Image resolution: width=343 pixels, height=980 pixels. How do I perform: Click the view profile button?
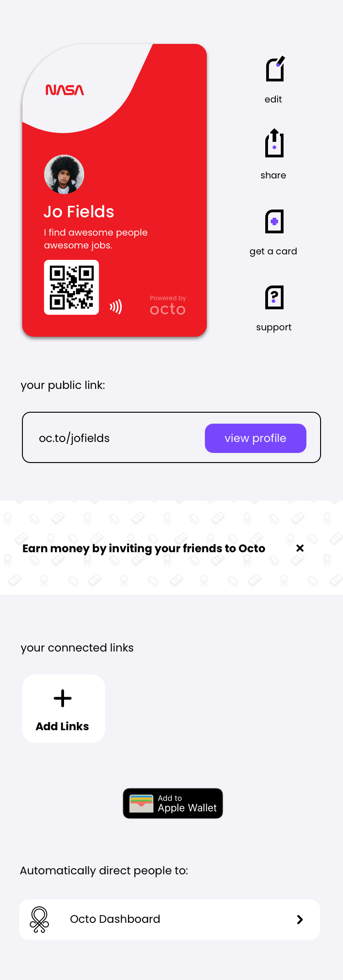(256, 438)
